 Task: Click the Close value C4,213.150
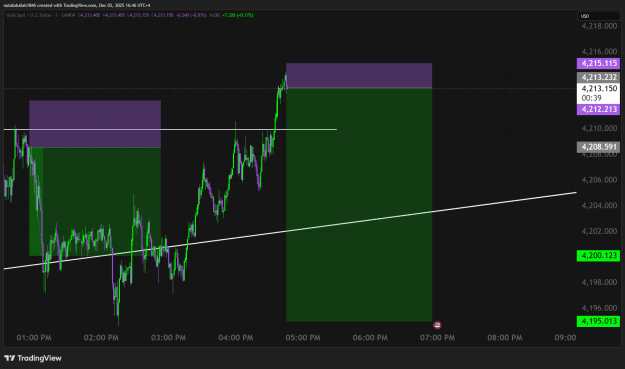point(162,15)
